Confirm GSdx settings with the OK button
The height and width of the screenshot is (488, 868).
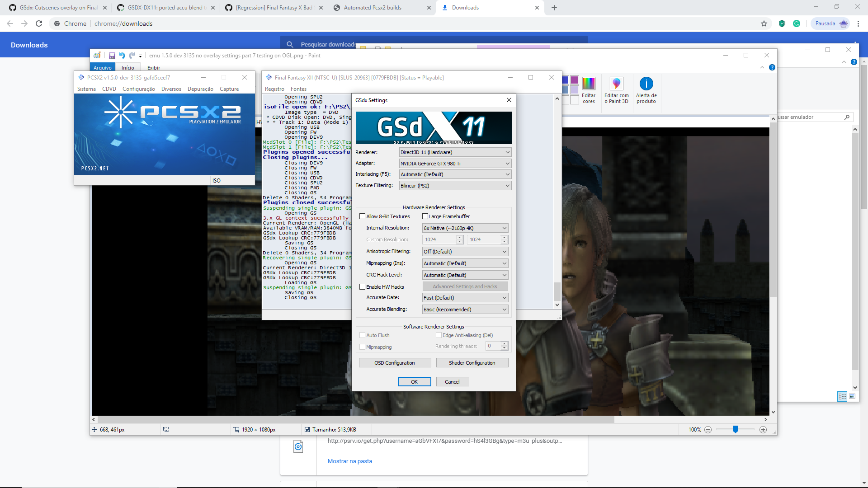pos(414,381)
